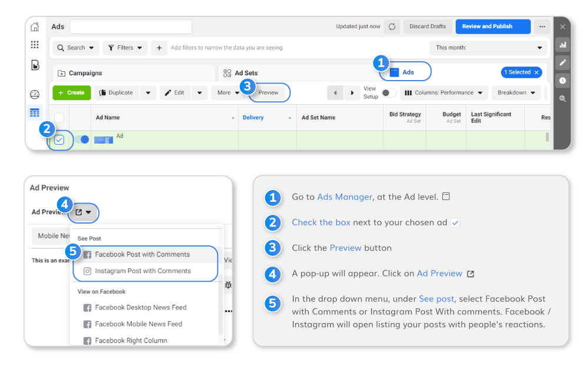
Task: Click the pencil edit icon in right sidebar
Action: pyautogui.click(x=563, y=62)
